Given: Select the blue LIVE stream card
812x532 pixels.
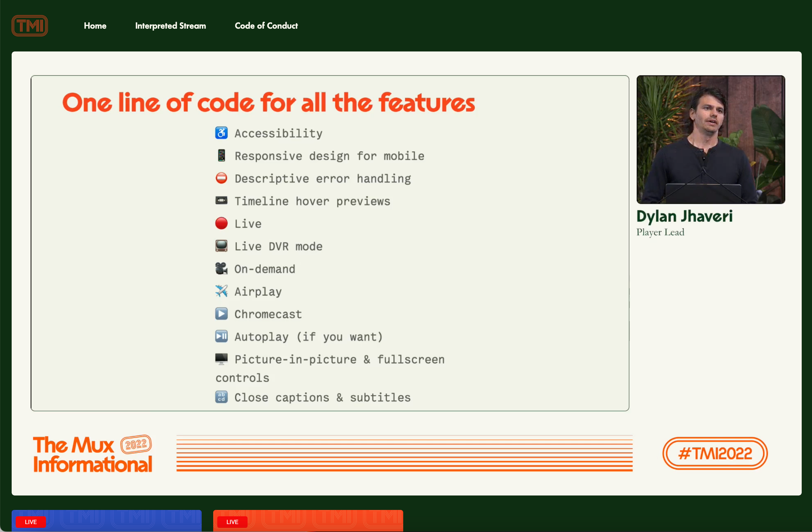Looking at the screenshot, I should (106, 521).
